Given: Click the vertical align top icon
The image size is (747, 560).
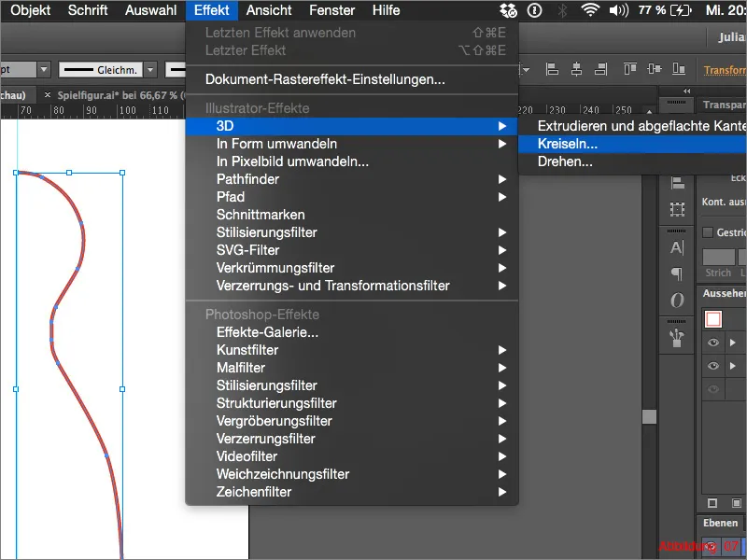Looking at the screenshot, I should pos(629,69).
